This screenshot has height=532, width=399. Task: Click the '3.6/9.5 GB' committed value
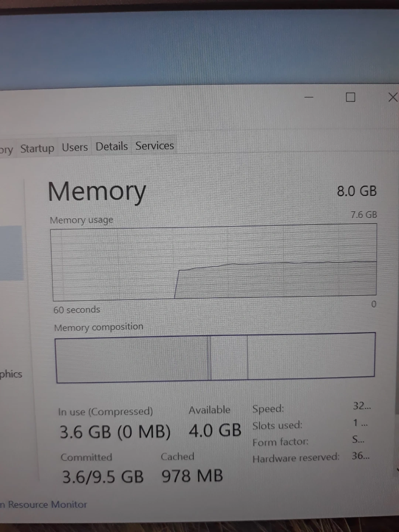click(103, 477)
